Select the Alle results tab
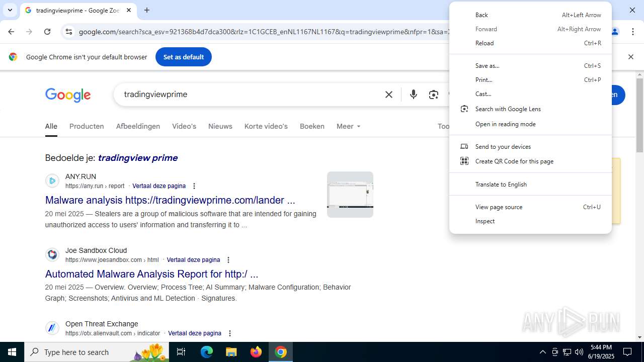 point(51,126)
